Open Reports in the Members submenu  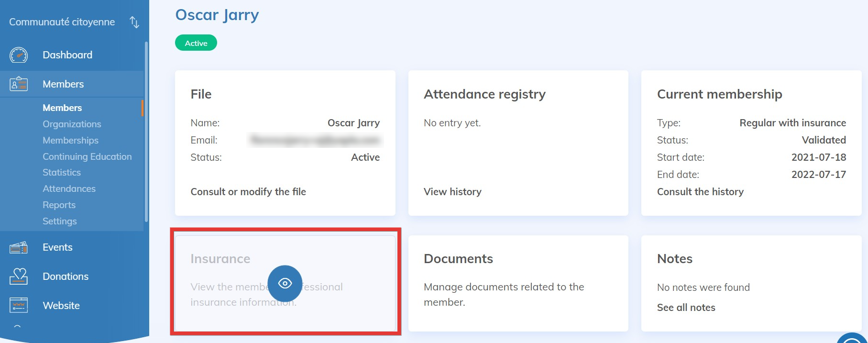(59, 205)
